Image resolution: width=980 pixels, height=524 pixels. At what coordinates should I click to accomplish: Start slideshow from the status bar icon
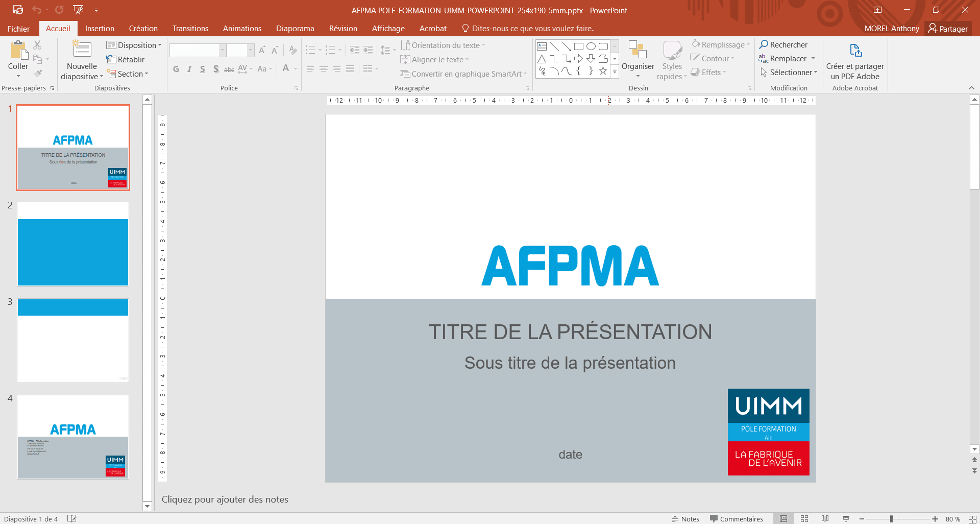(846, 518)
